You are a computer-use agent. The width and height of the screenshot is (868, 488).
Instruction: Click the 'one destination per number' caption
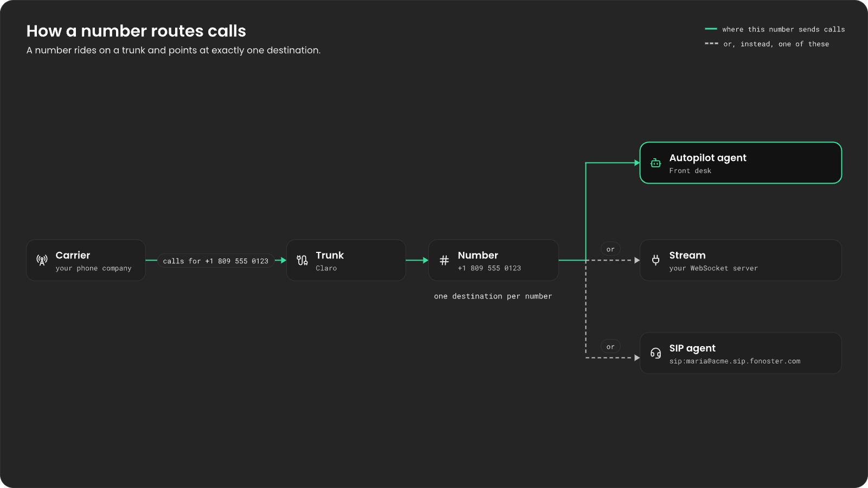(493, 296)
